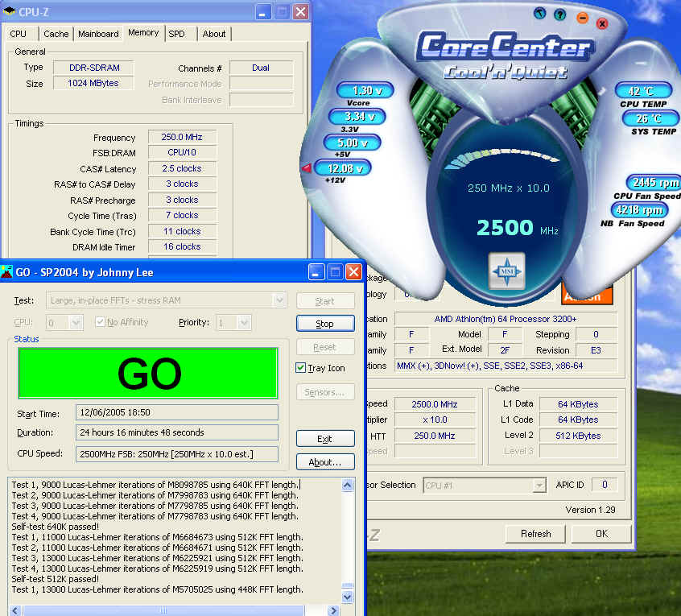This screenshot has height=616, width=681.
Task: Click the Dual value for Channels #
Action: tap(261, 68)
